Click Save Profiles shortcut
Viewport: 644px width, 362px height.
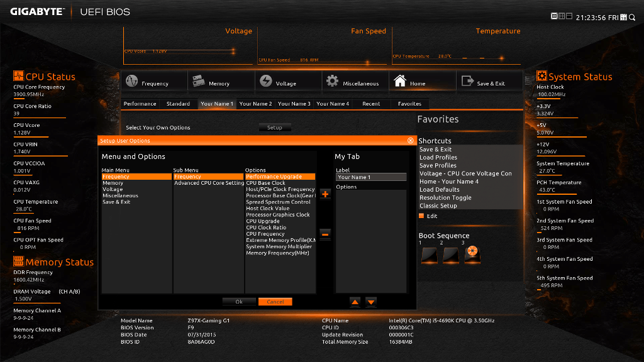click(438, 165)
